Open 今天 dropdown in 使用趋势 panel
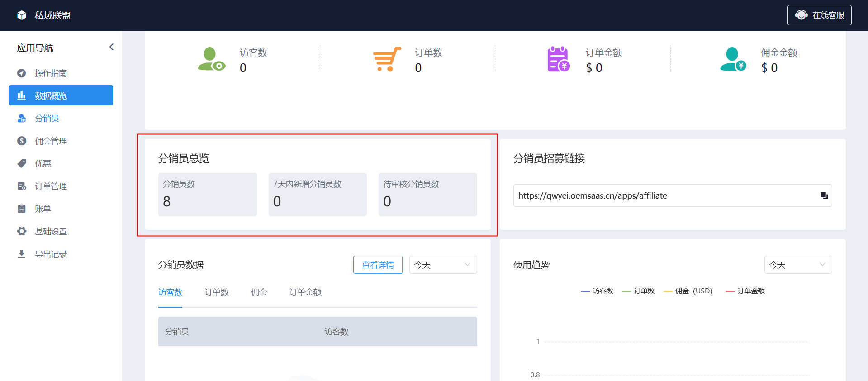The height and width of the screenshot is (381, 868). click(x=798, y=265)
